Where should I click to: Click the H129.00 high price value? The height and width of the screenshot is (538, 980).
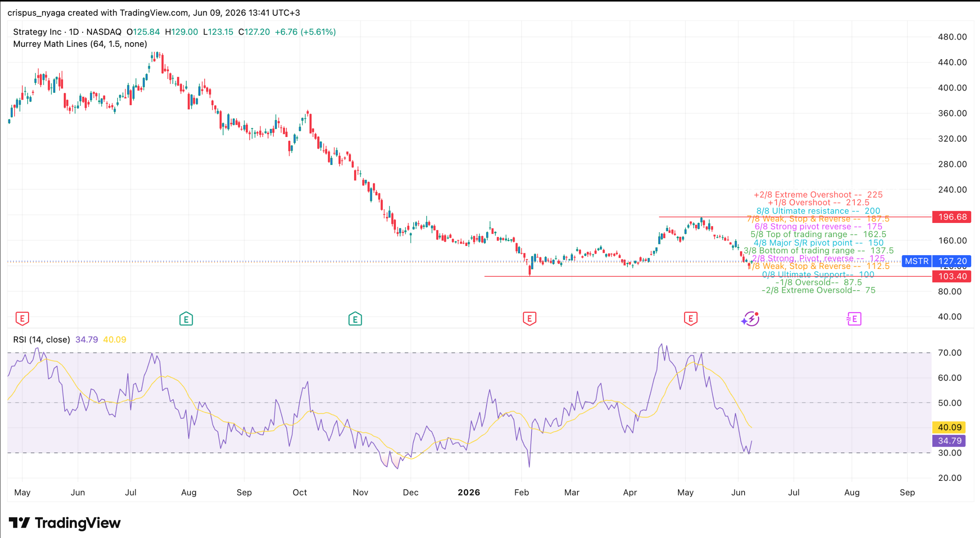pyautogui.click(x=181, y=32)
